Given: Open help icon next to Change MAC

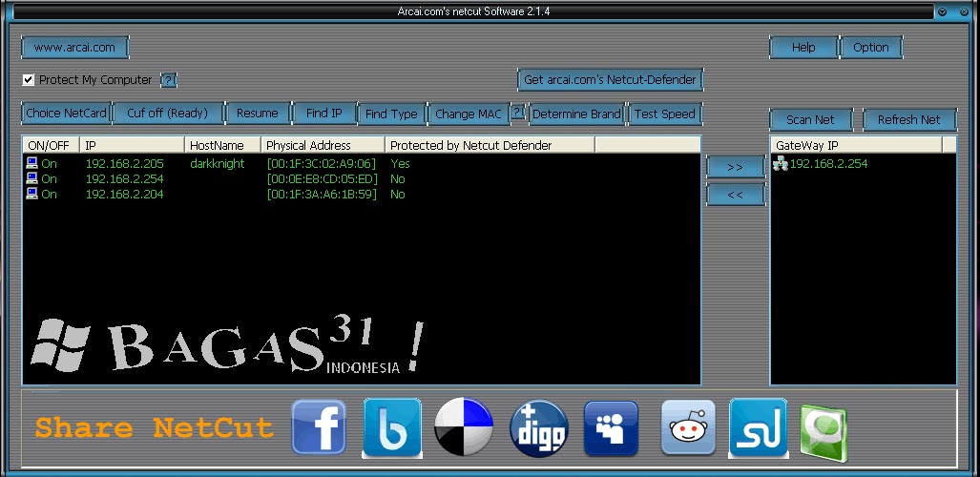Looking at the screenshot, I should pyautogui.click(x=517, y=112).
